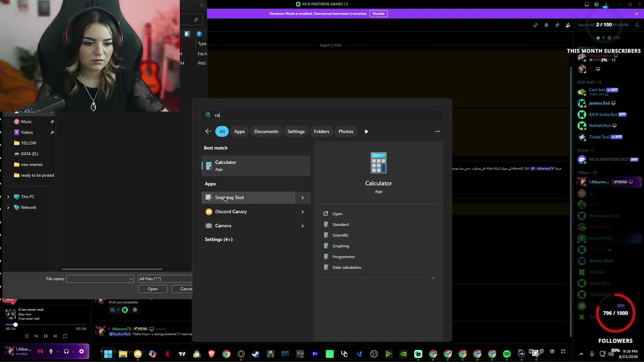
Task: Toggle Discord member list icon
Action: (x=568, y=25)
